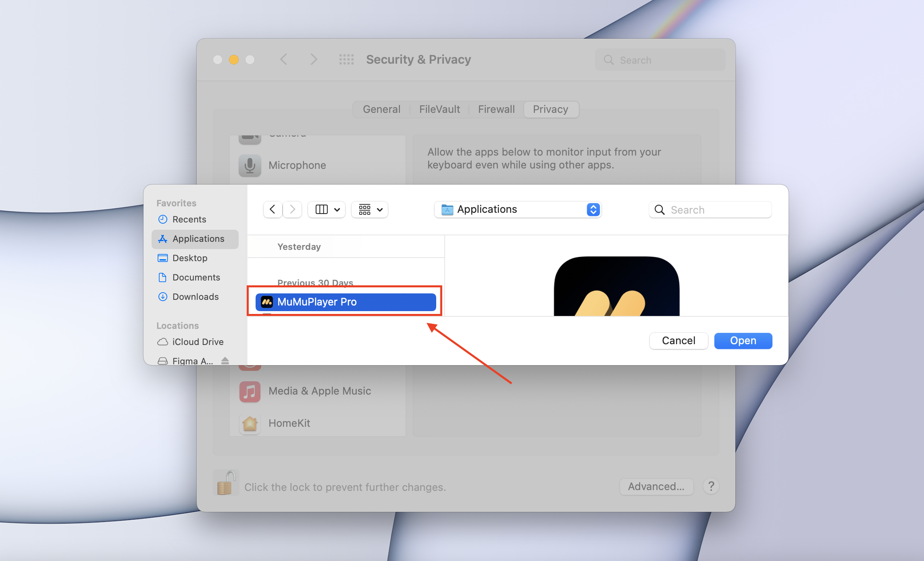The image size is (924, 561).
Task: Click the Cancel button
Action: click(x=678, y=341)
